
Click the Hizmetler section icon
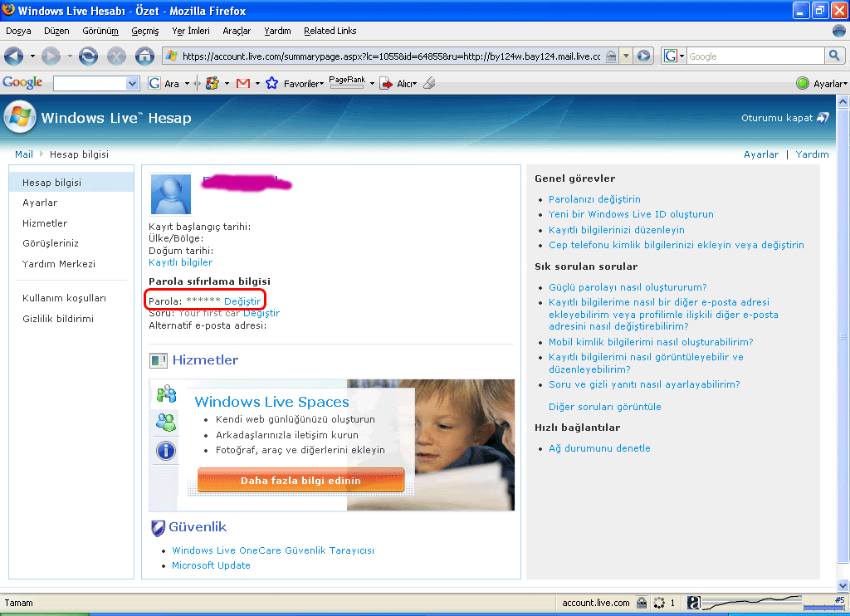click(x=159, y=360)
